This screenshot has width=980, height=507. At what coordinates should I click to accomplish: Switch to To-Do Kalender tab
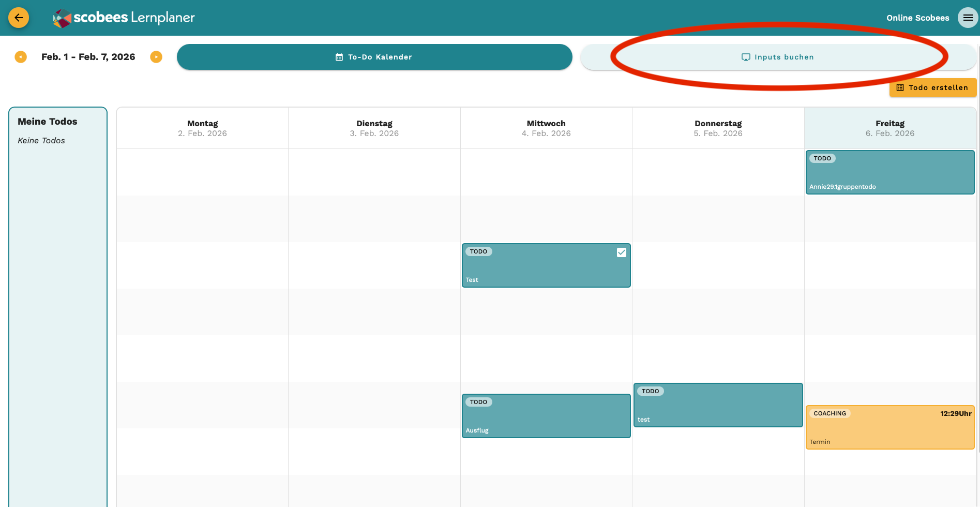[374, 57]
